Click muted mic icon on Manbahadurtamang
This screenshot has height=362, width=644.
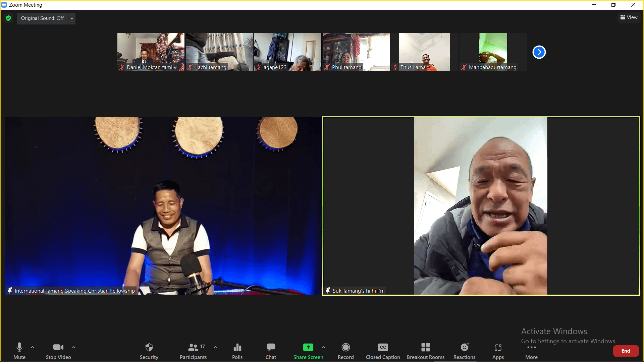[464, 67]
